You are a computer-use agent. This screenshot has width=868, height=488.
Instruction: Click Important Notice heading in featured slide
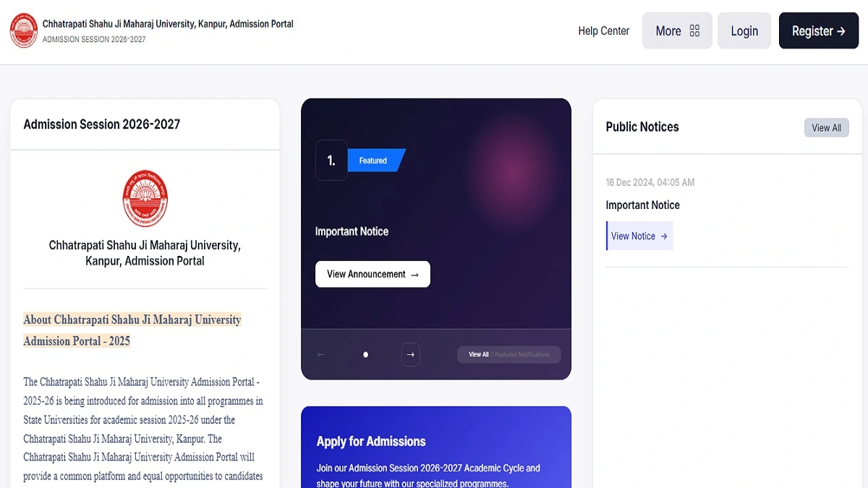click(x=352, y=231)
